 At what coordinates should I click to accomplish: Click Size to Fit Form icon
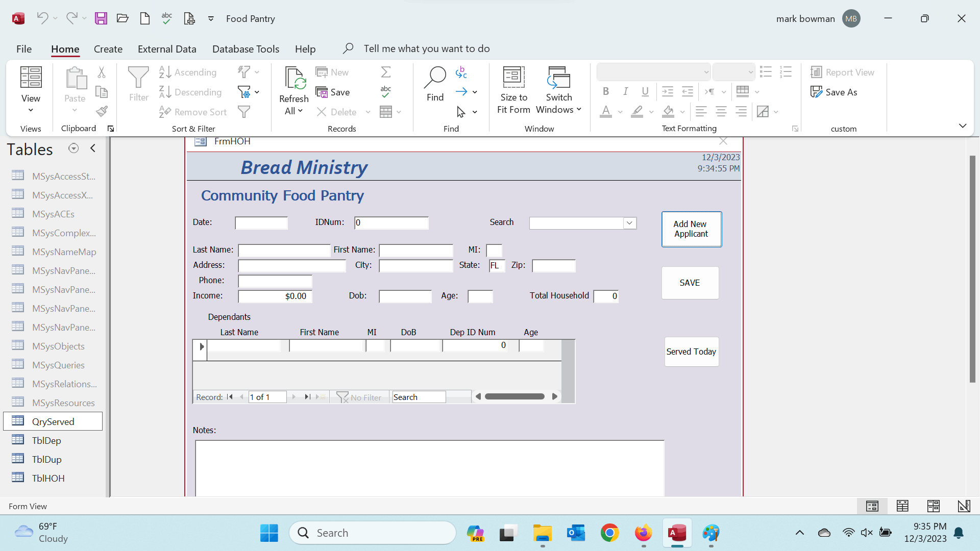[513, 78]
